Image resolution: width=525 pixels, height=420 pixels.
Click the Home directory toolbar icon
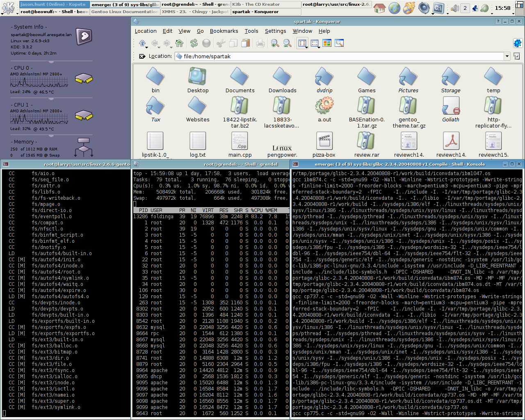click(x=179, y=43)
